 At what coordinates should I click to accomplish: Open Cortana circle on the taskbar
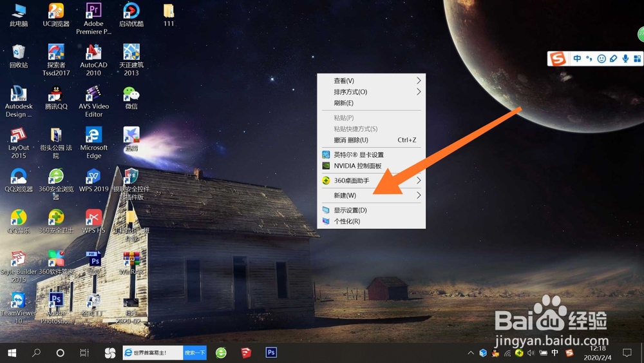click(x=61, y=353)
